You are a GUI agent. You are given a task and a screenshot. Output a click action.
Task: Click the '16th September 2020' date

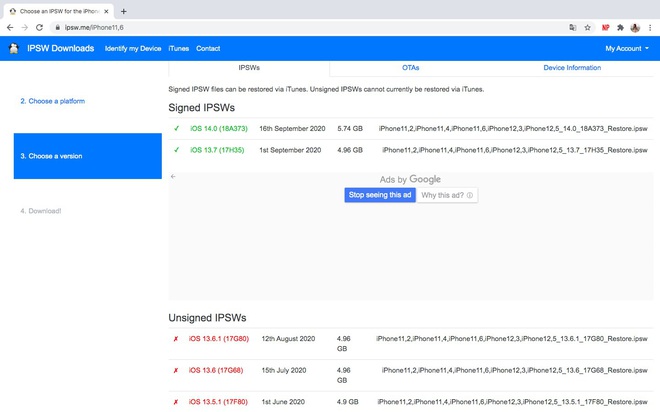coord(292,128)
